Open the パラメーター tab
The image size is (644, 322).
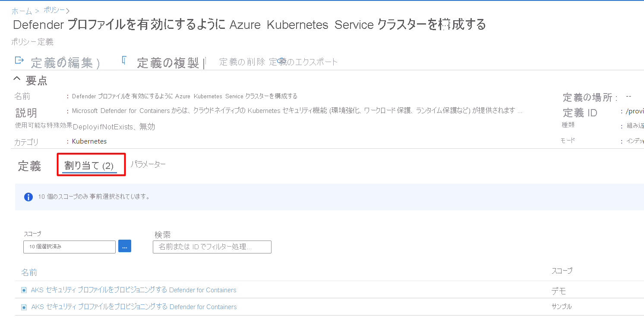click(x=148, y=164)
